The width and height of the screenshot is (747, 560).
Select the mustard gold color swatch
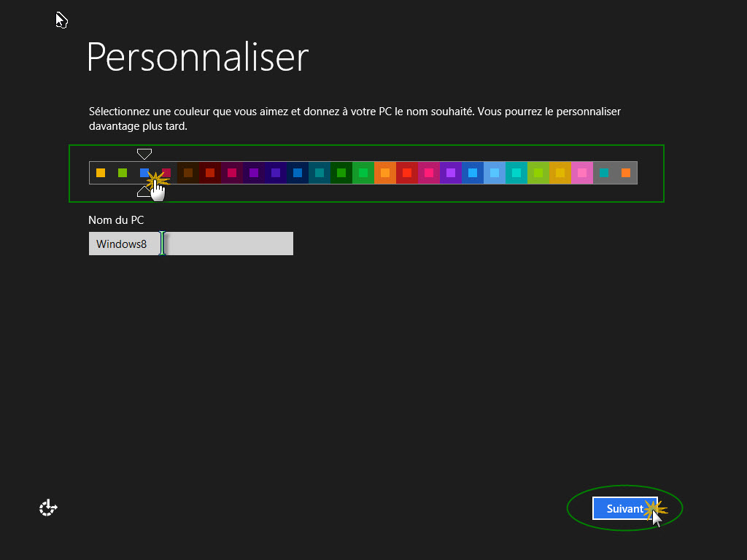tap(561, 173)
